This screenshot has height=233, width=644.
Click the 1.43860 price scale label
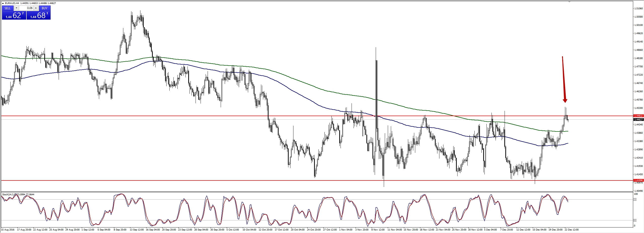tap(639, 133)
